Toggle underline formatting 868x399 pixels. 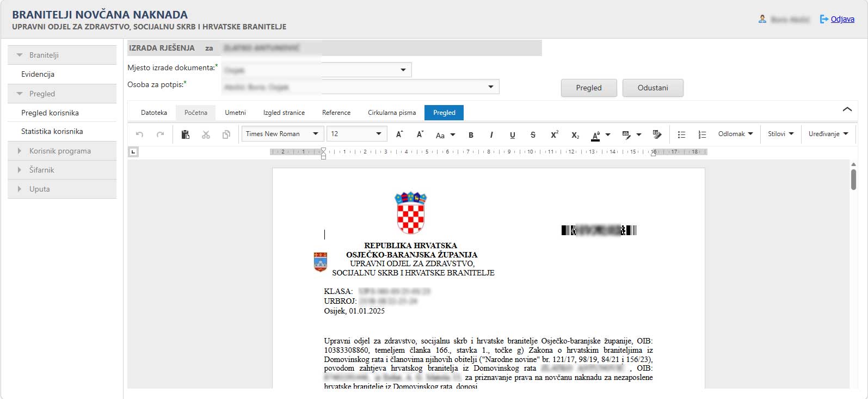[512, 135]
